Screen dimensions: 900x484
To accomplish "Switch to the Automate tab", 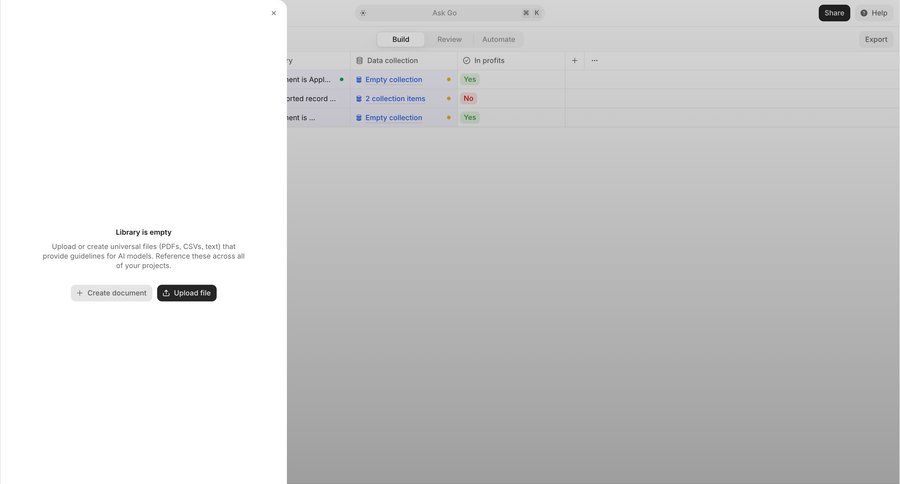I will pos(498,40).
